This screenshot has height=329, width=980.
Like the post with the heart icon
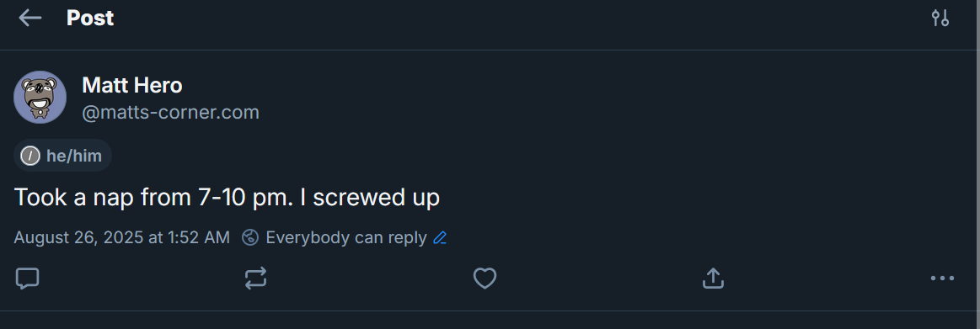pos(485,279)
